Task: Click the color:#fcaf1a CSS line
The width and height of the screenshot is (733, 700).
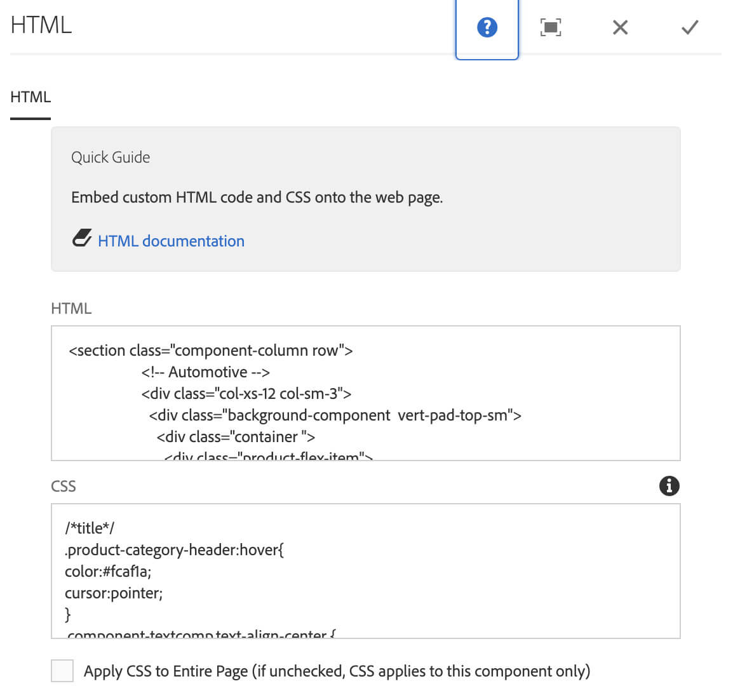Action: tap(108, 572)
